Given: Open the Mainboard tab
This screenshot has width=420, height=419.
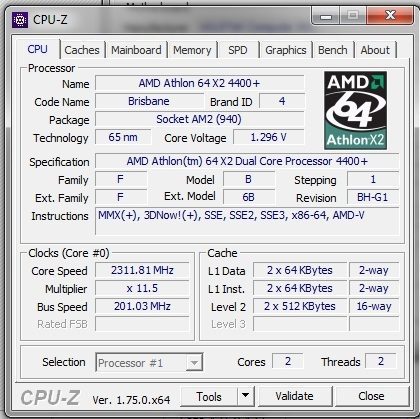Looking at the screenshot, I should click(136, 50).
